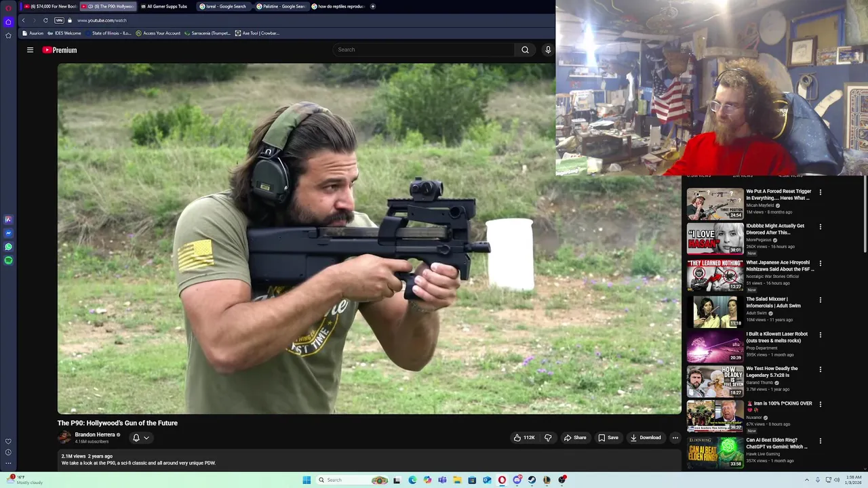Viewport: 868px width, 488px height.
Task: Reload the page
Action: [45, 20]
